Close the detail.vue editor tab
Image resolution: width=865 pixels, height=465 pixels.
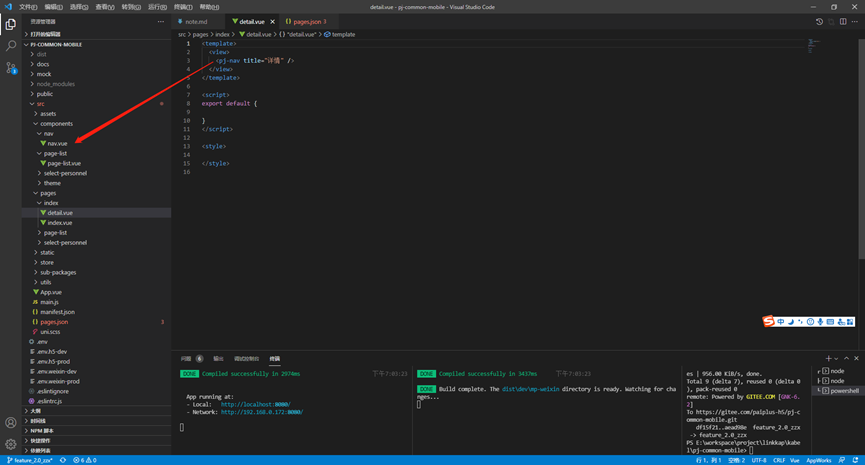coord(273,22)
